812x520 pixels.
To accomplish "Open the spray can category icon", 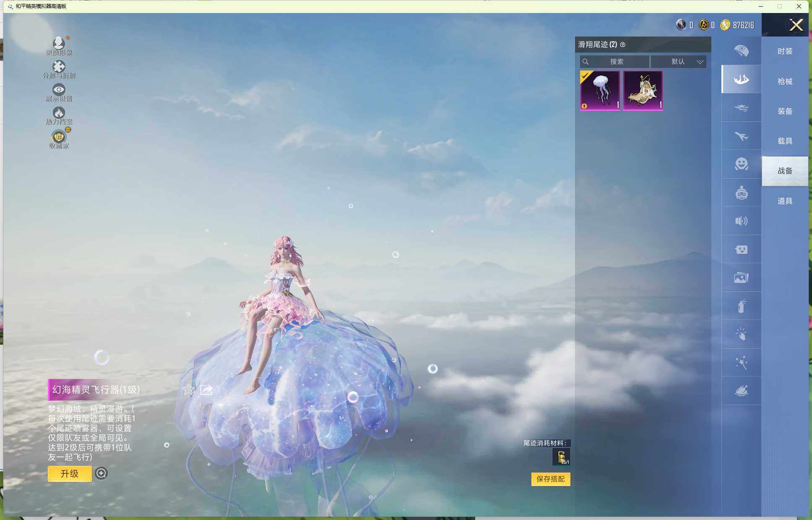I will coord(741,306).
